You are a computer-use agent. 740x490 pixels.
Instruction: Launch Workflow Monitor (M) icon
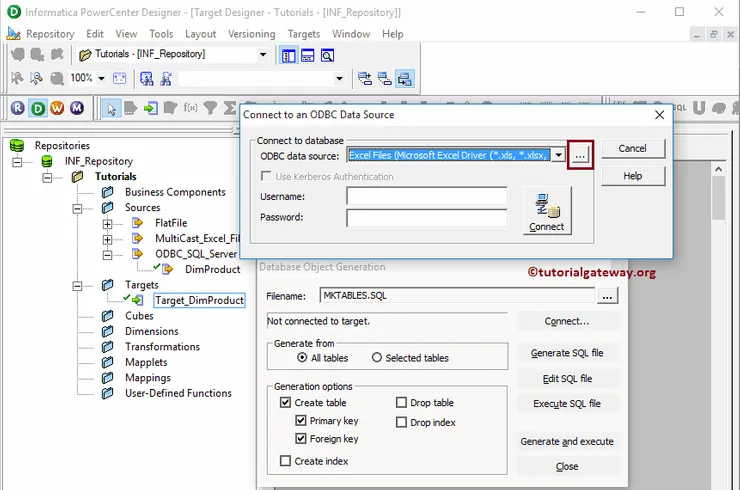(77, 108)
